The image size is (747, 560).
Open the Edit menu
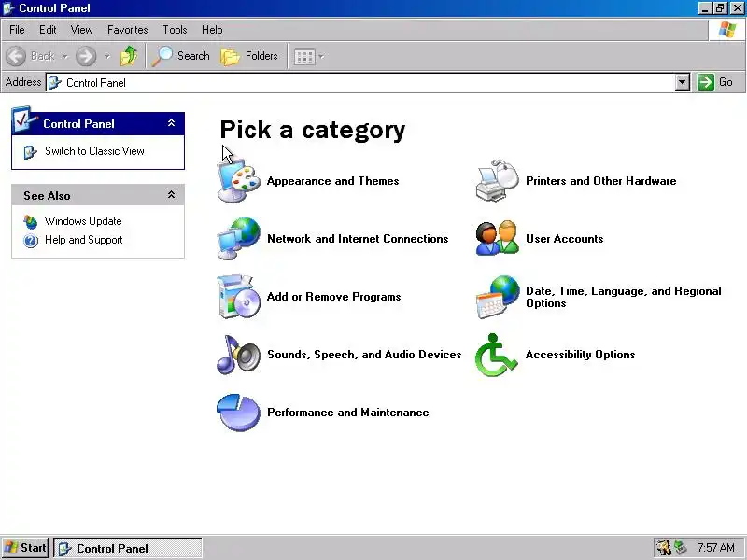[48, 30]
